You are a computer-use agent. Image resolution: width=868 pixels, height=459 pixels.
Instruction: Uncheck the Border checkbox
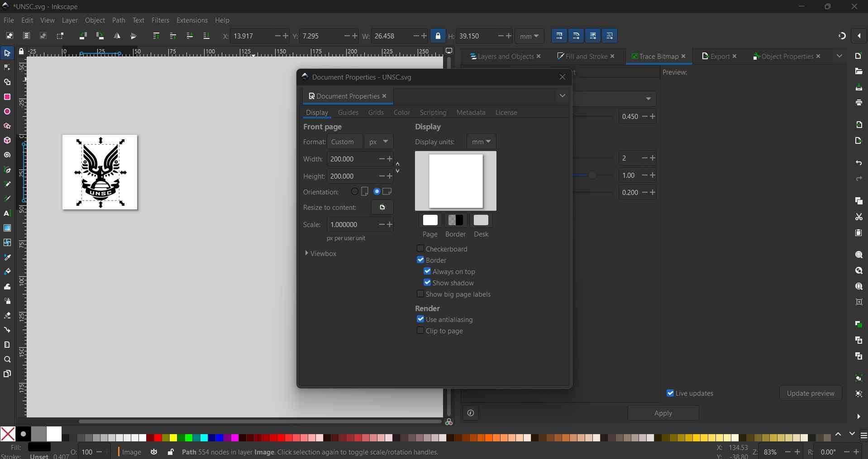[x=420, y=260]
